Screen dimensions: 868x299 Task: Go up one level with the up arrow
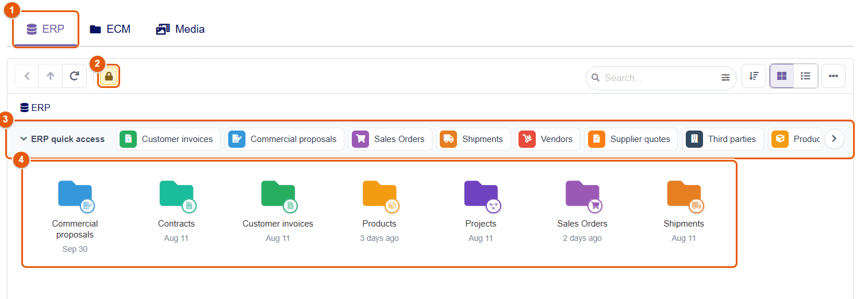point(51,76)
